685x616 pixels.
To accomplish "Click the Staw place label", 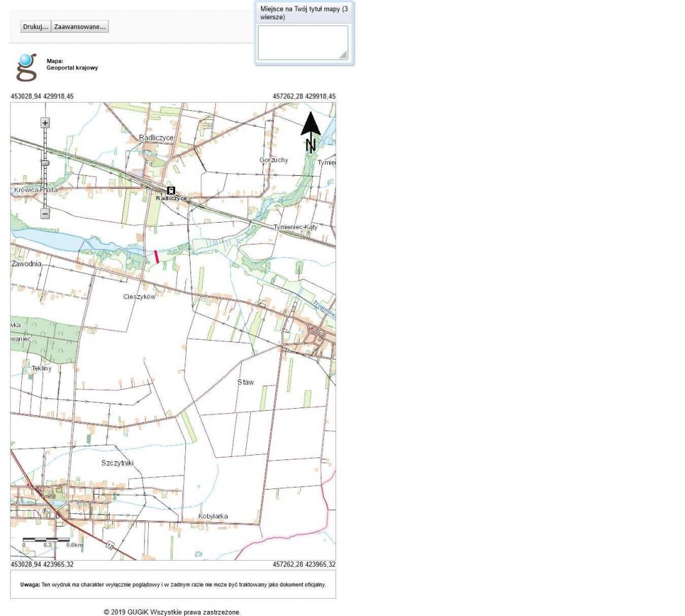I will click(246, 382).
